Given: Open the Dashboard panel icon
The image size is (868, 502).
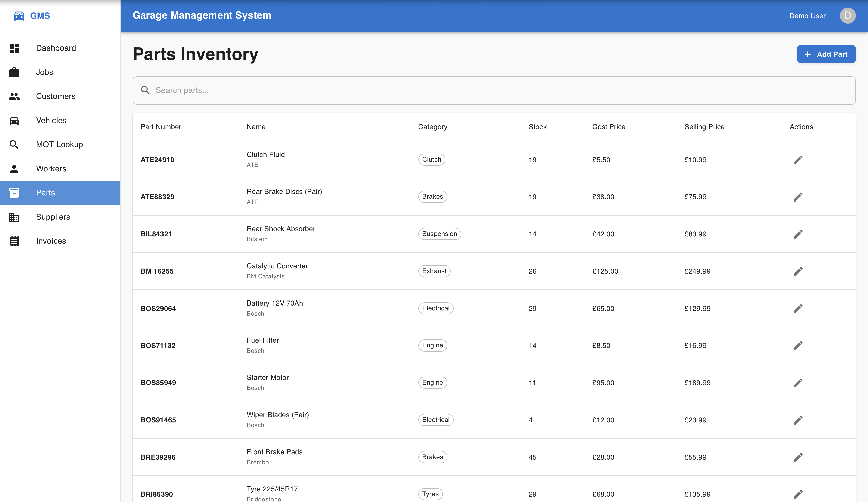Looking at the screenshot, I should [14, 48].
